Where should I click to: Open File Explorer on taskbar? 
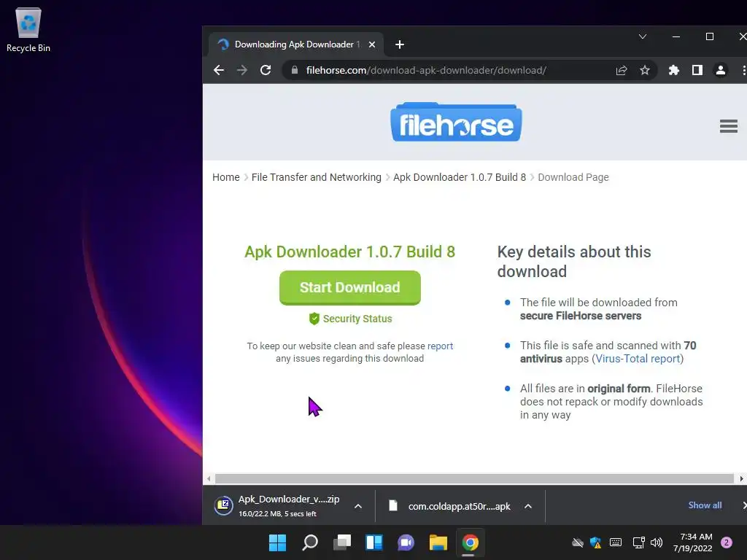point(438,542)
